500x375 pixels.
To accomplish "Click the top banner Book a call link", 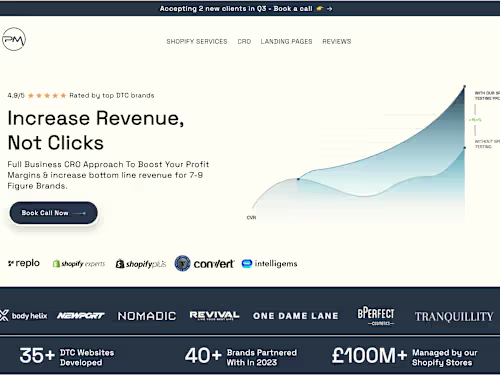I will click(x=293, y=9).
